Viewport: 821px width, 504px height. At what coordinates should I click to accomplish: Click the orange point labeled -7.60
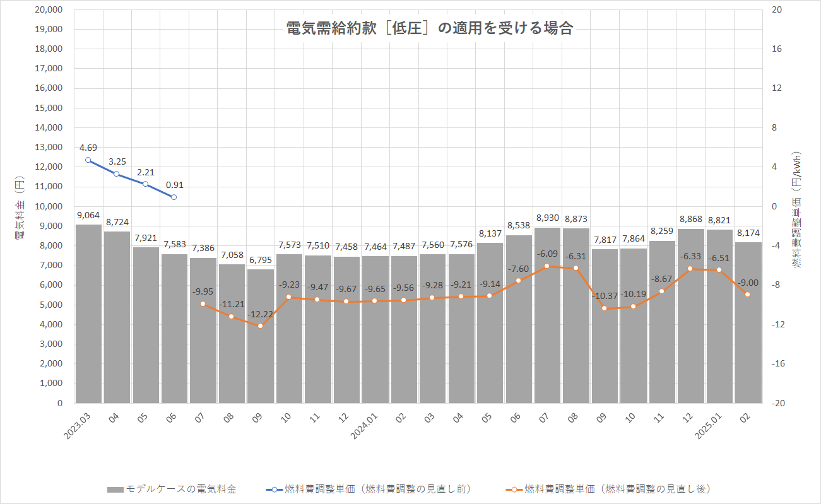518,281
